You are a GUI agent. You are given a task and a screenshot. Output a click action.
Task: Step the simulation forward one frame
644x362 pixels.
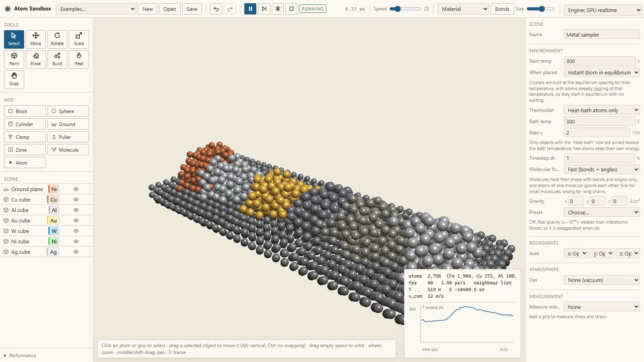[x=264, y=9]
